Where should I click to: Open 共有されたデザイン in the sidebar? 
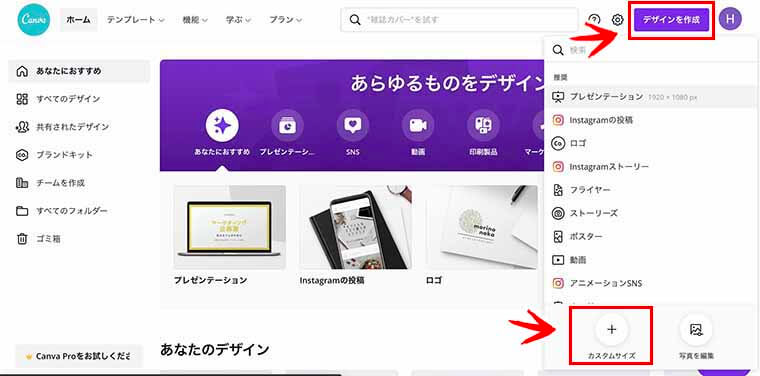(79, 127)
